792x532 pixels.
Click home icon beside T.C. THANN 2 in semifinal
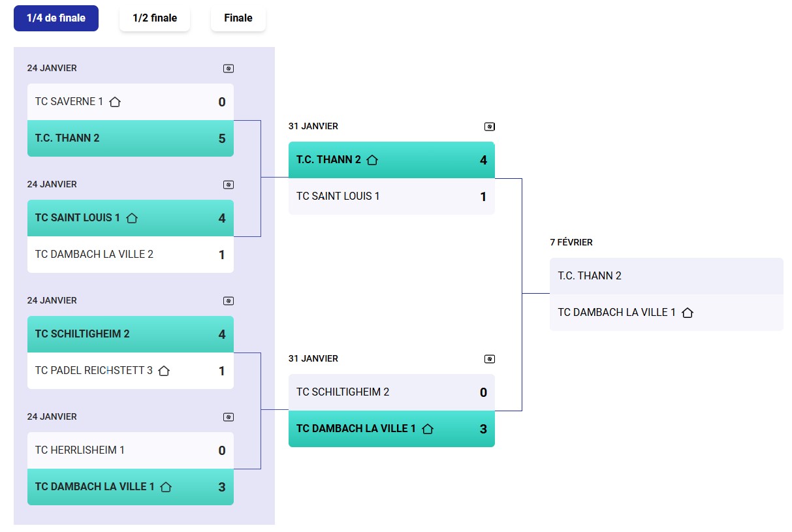click(372, 160)
